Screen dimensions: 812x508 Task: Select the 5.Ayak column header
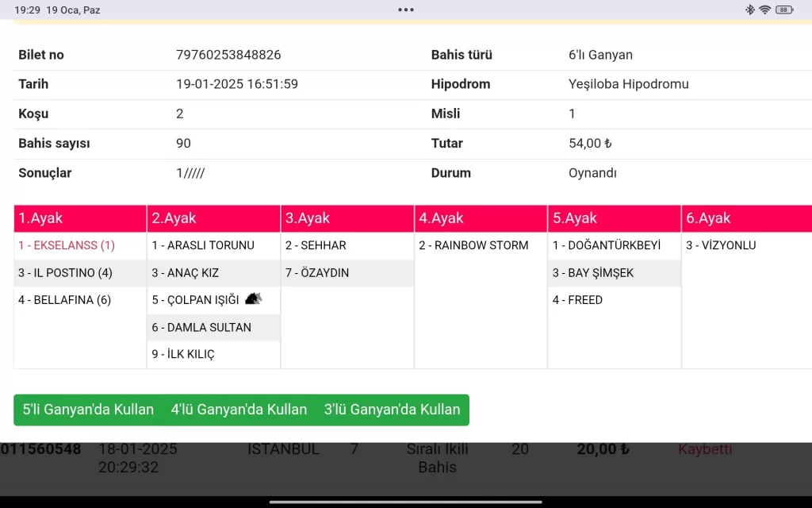[614, 218]
